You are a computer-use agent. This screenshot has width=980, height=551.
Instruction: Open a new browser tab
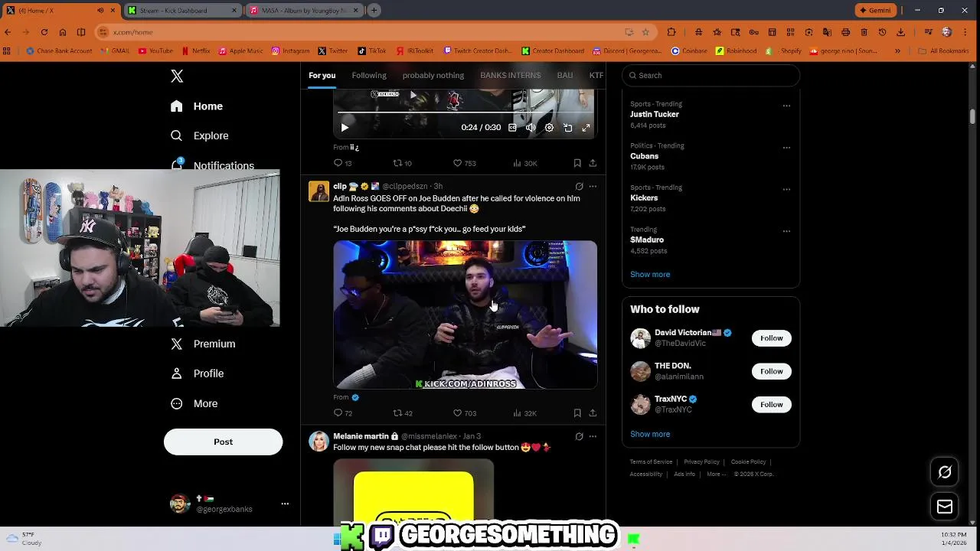[374, 11]
